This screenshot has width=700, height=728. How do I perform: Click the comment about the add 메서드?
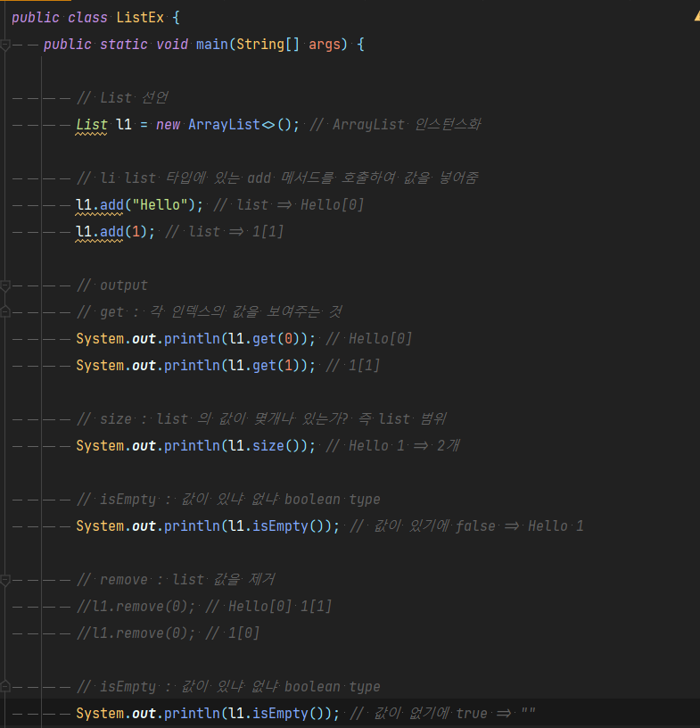coord(277,178)
